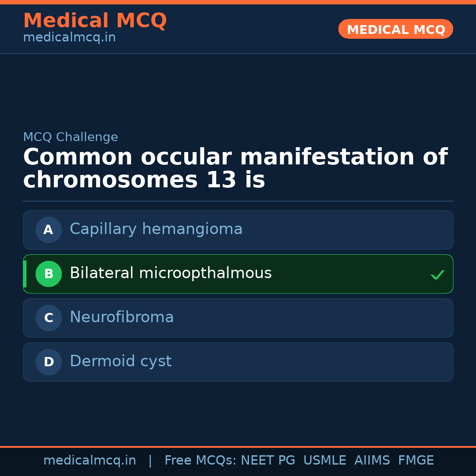Image resolution: width=476 pixels, height=476 pixels.
Task: Click the MCQ Challenge label
Action: tap(71, 137)
